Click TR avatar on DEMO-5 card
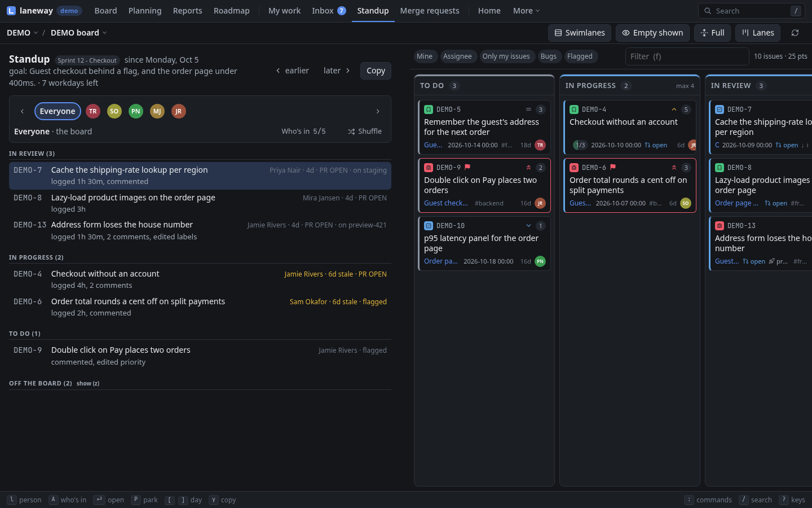This screenshot has width=812, height=508. point(540,145)
